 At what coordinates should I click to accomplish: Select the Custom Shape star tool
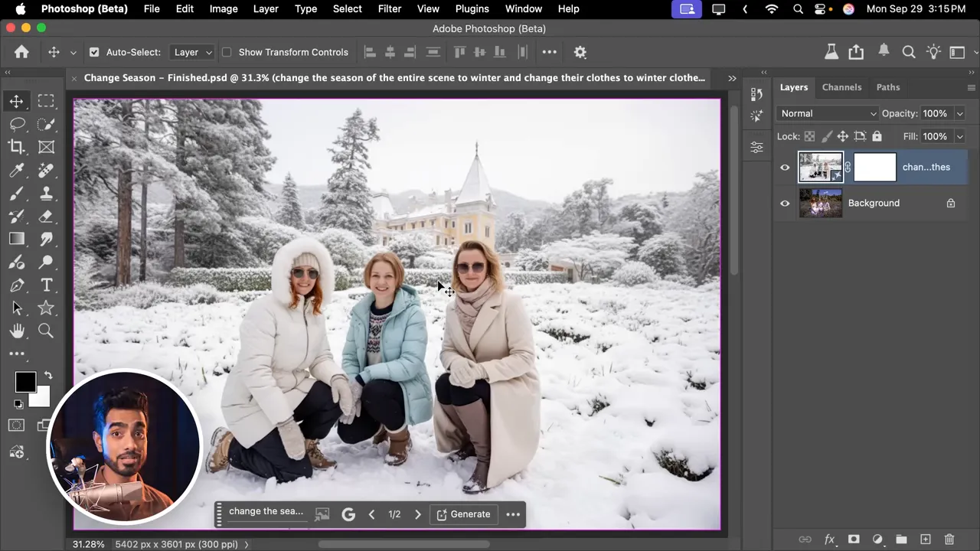point(46,308)
